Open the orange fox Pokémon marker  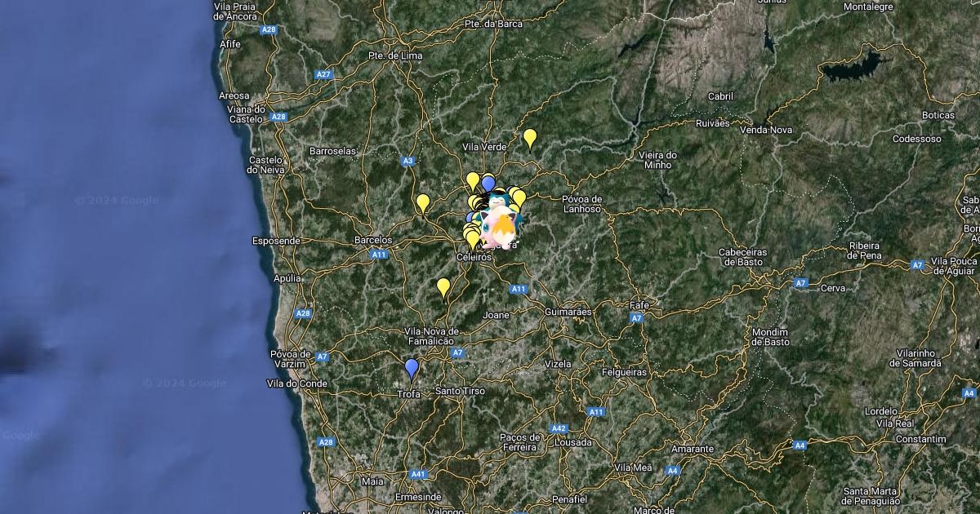504,231
